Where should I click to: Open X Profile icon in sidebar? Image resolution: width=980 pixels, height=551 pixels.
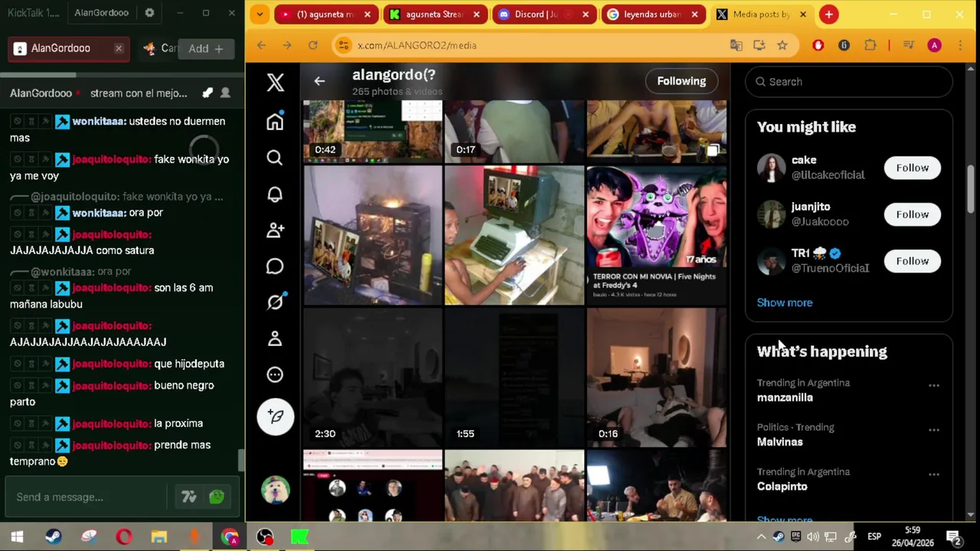(x=275, y=338)
